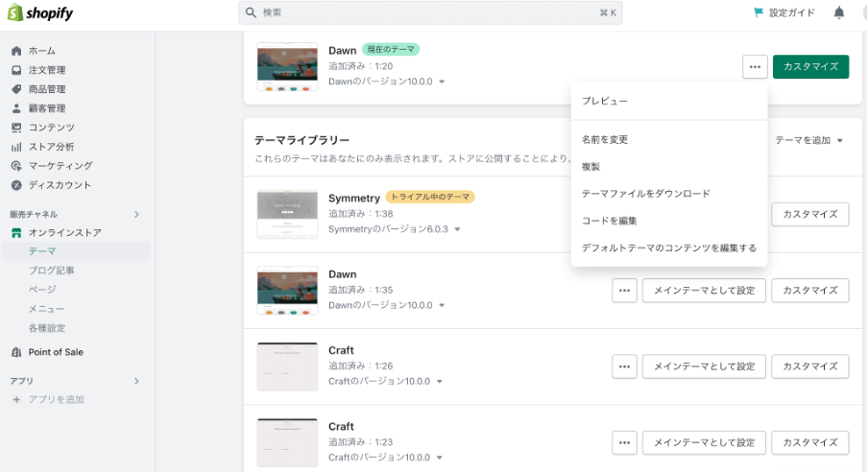Open three-dot menu for Craft 1:26 theme
The width and height of the screenshot is (868, 472).
pyautogui.click(x=624, y=366)
